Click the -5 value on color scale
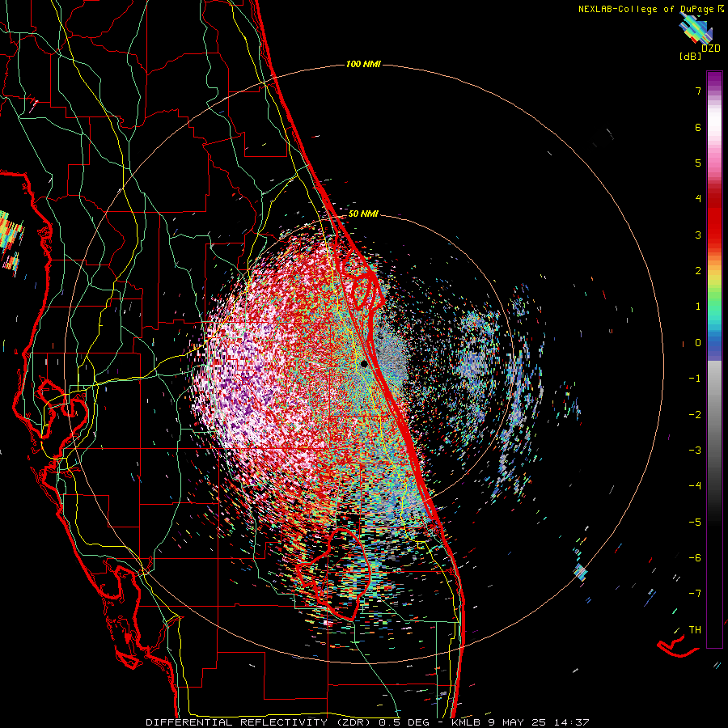This screenshot has height=728, width=728. (x=695, y=522)
